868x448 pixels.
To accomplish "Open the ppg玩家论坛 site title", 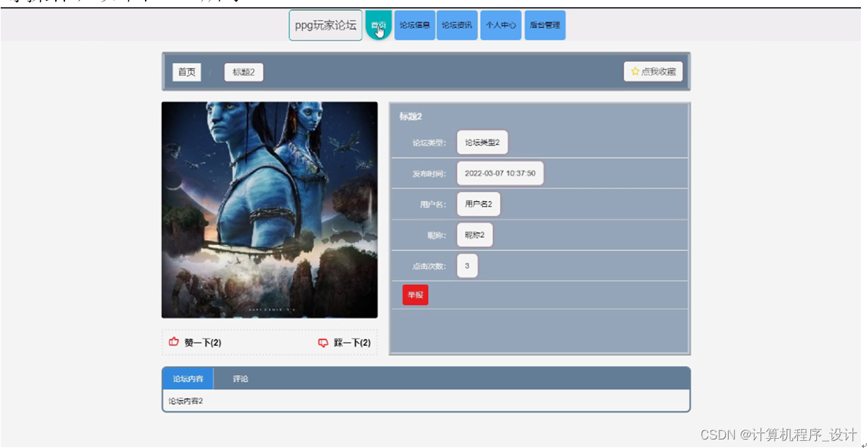I will click(x=325, y=25).
